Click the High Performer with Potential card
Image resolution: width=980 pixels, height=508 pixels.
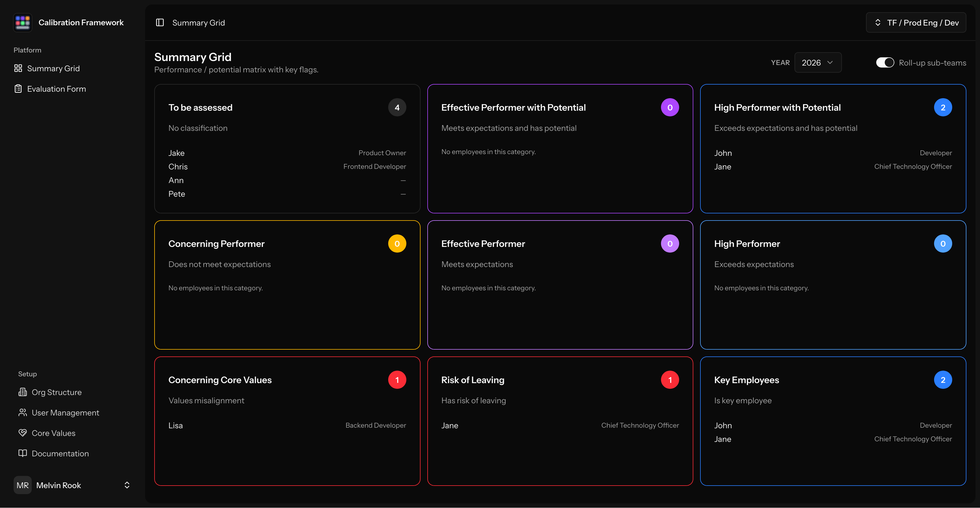tap(833, 148)
